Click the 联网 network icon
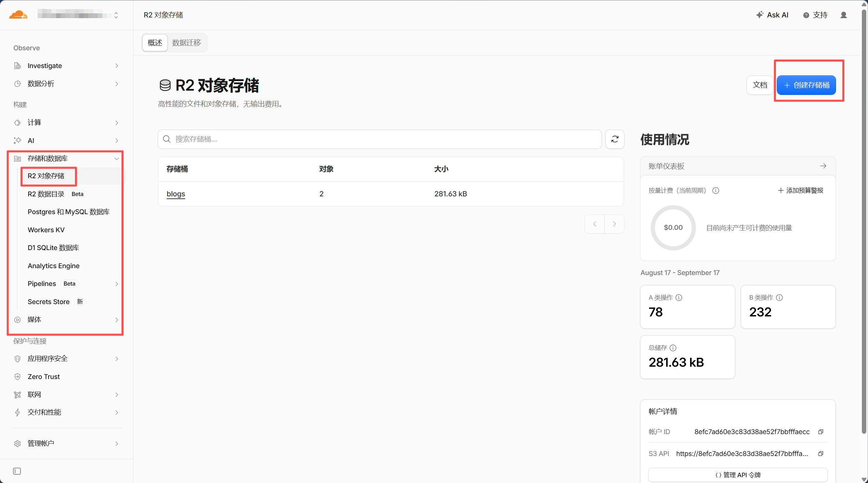Screen dimensions: 868x483 17,394
